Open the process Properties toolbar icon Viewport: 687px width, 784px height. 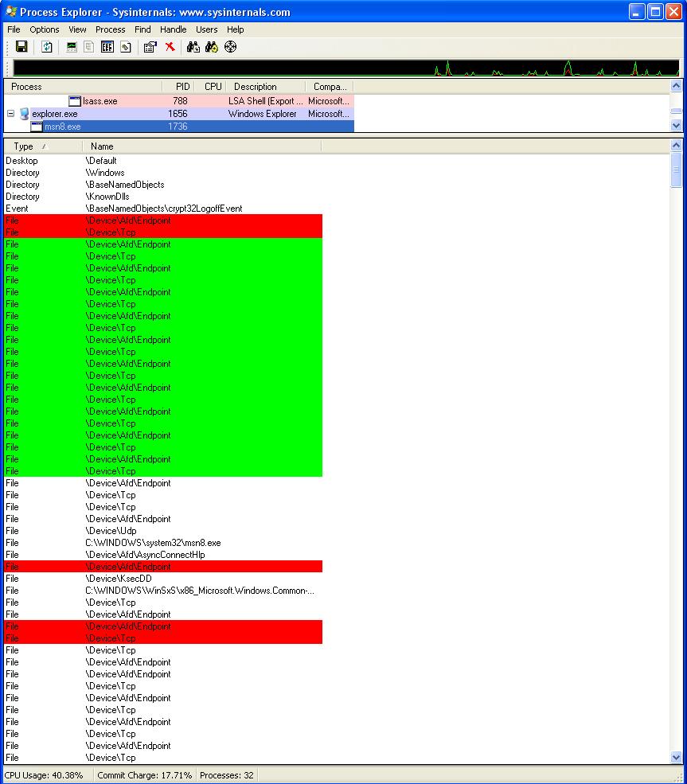click(150, 47)
